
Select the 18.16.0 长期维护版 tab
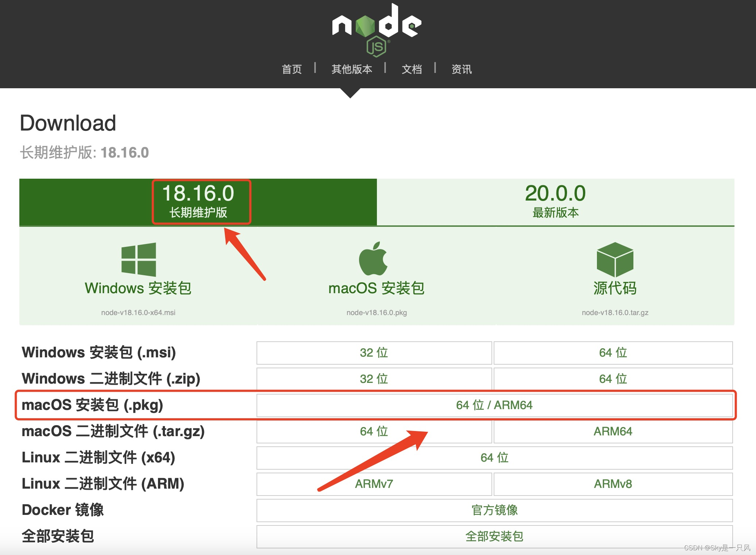tap(198, 202)
